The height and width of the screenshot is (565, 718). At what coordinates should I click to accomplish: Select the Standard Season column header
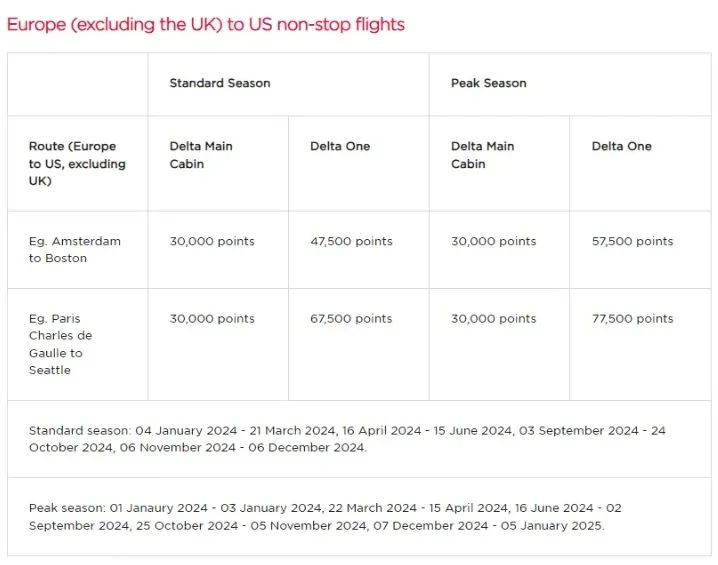click(x=219, y=83)
